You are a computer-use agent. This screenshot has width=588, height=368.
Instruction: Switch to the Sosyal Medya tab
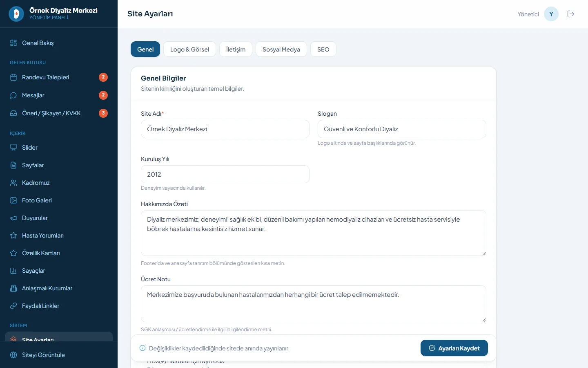pos(281,49)
